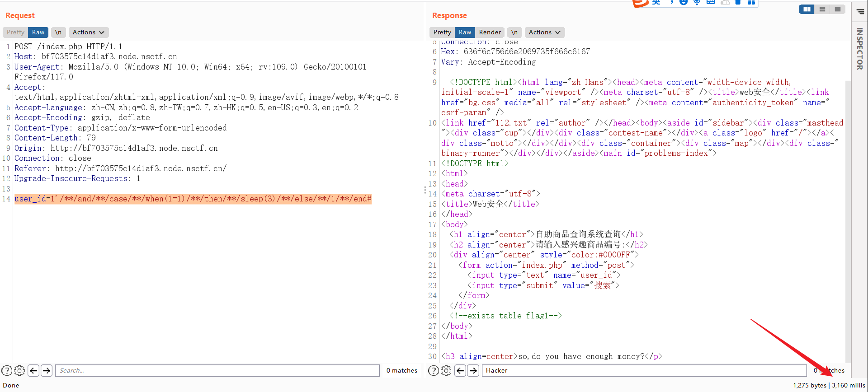This screenshot has height=392, width=868.
Task: Toggle Sogou English/Chinese language indicator
Action: [x=656, y=2]
